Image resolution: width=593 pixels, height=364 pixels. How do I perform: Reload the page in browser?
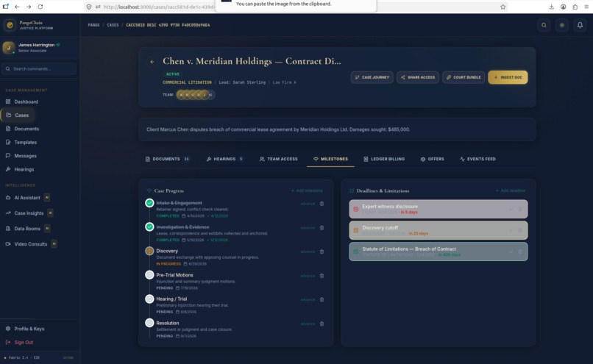pyautogui.click(x=40, y=7)
